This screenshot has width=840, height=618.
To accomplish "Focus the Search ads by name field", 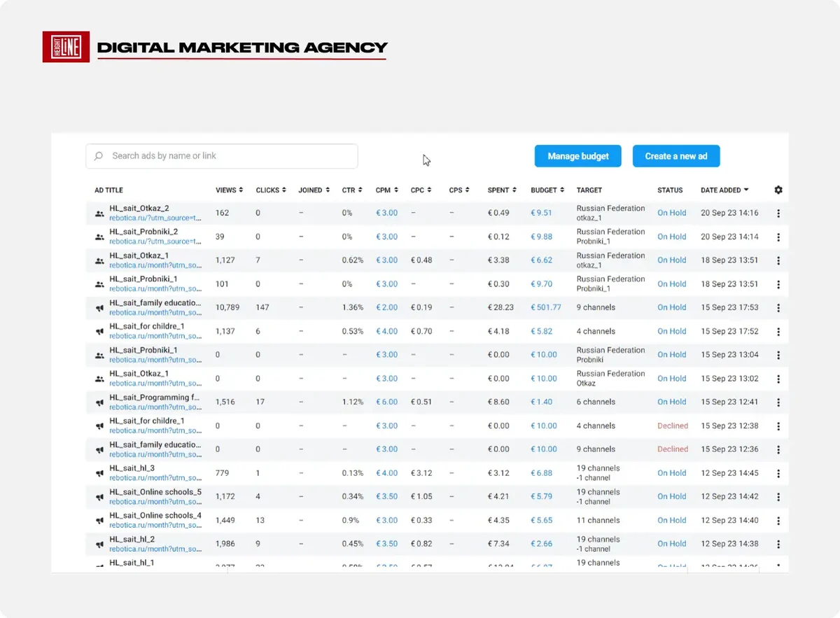I will click(x=221, y=156).
